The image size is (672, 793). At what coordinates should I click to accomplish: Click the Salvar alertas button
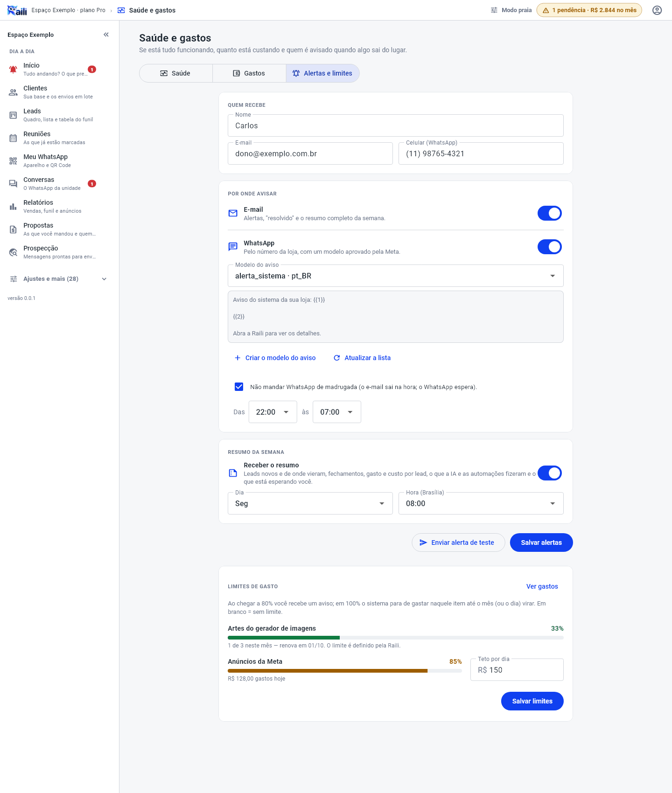(x=541, y=543)
